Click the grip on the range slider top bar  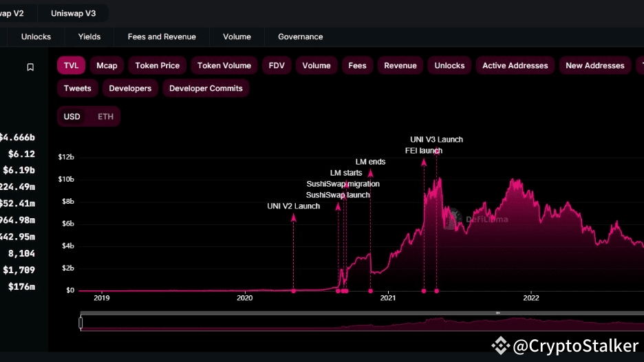coord(497,313)
